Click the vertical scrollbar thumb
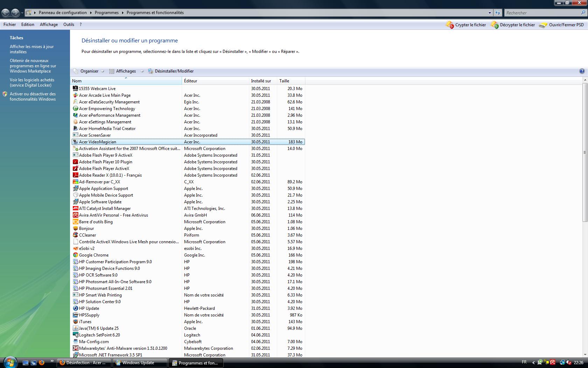588x368 pixels. coord(585,152)
